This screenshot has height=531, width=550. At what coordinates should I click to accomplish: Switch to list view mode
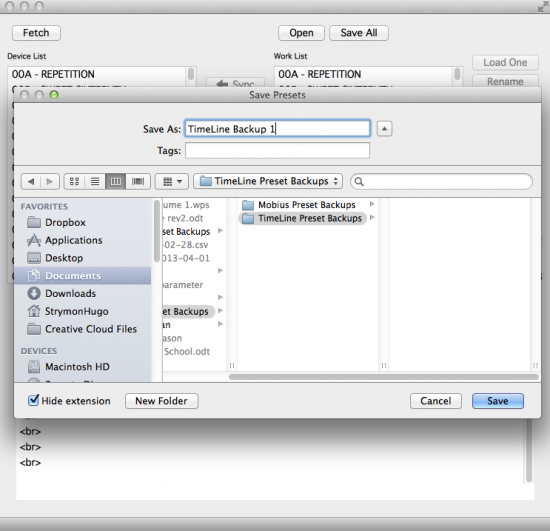95,181
